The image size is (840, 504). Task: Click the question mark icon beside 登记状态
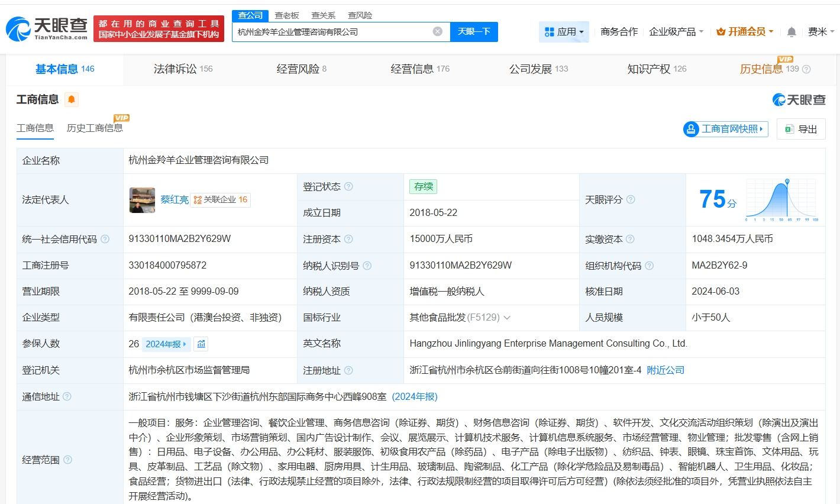point(350,186)
